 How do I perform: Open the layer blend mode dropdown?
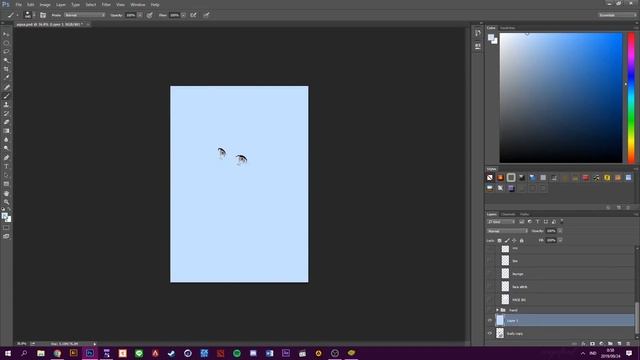pyautogui.click(x=507, y=231)
